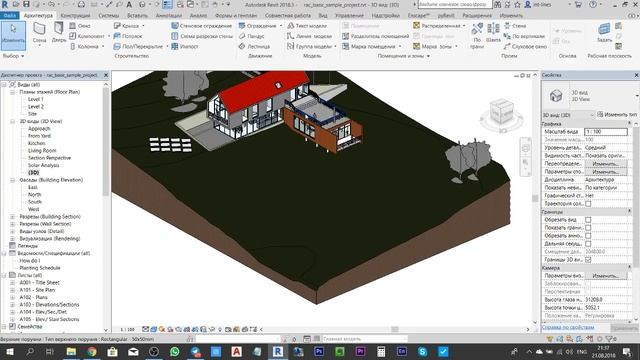Toggle the Дальняя секущая checkbox
Image resolution: width=640 pixels, height=360 pixels.
(x=588, y=244)
